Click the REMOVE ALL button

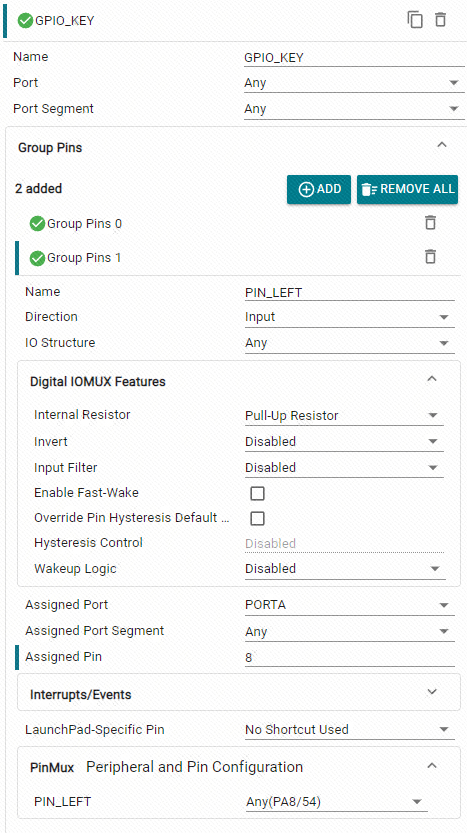(x=407, y=189)
